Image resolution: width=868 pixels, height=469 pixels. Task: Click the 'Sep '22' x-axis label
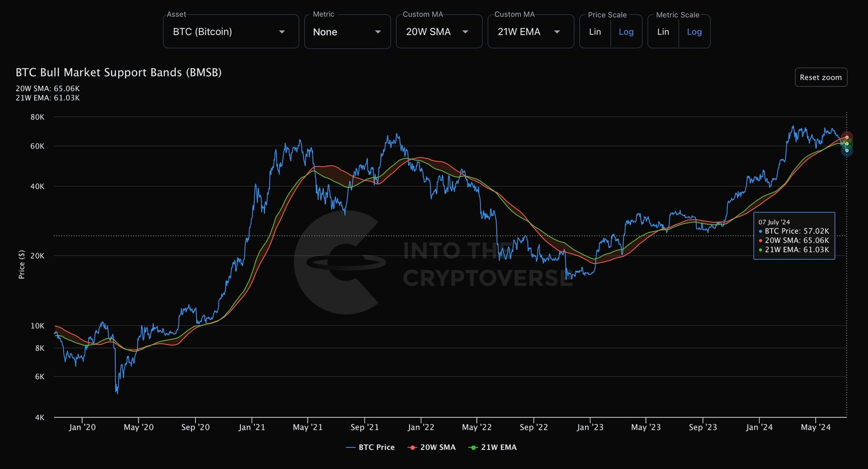click(x=534, y=427)
